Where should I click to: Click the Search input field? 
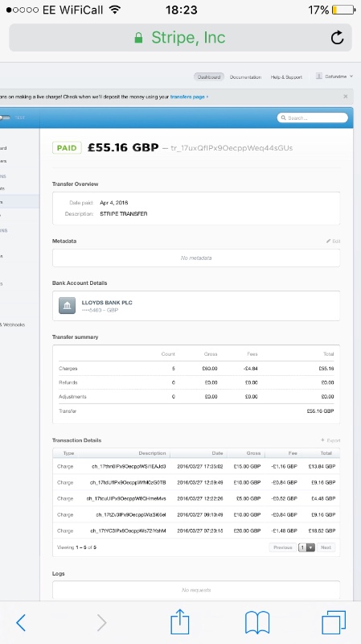click(313, 118)
